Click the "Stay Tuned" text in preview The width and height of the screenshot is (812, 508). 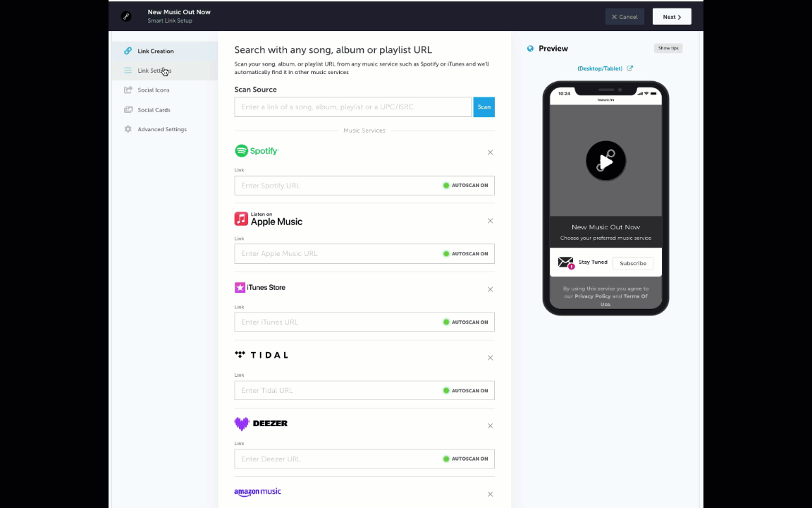(593, 262)
